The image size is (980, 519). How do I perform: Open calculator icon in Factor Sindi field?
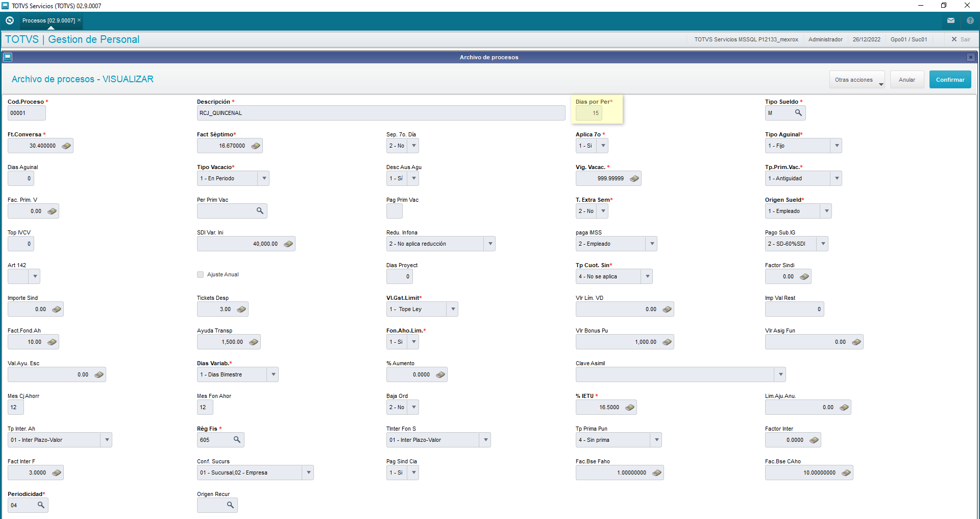pyautogui.click(x=804, y=277)
